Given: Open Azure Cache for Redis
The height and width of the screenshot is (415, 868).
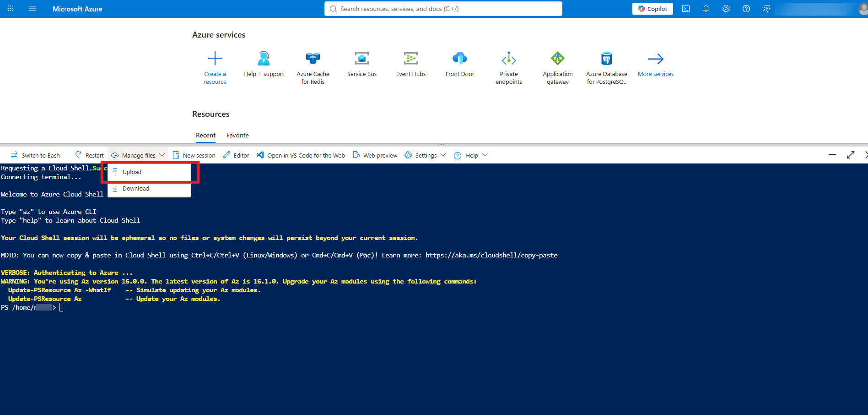Looking at the screenshot, I should [x=313, y=68].
